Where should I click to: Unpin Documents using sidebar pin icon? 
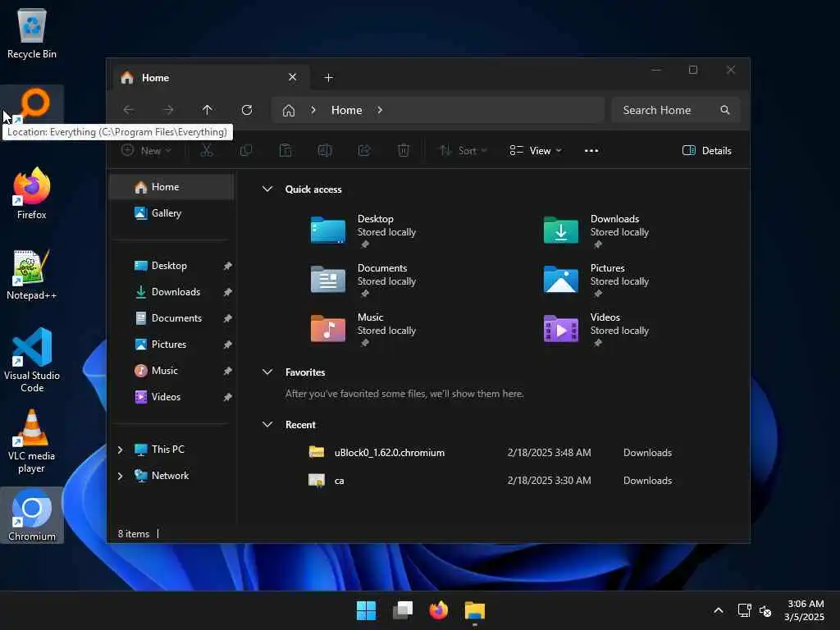tap(228, 318)
